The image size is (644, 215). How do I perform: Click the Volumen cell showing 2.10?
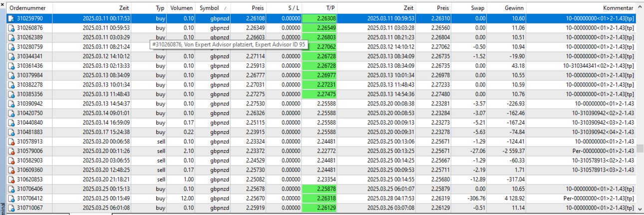[188, 151]
